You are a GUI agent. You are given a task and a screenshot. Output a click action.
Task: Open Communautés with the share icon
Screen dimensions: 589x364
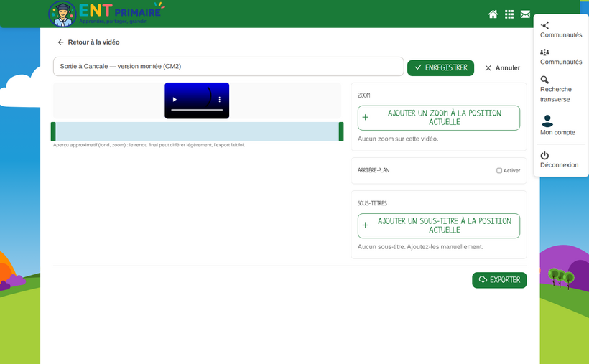coord(561,29)
